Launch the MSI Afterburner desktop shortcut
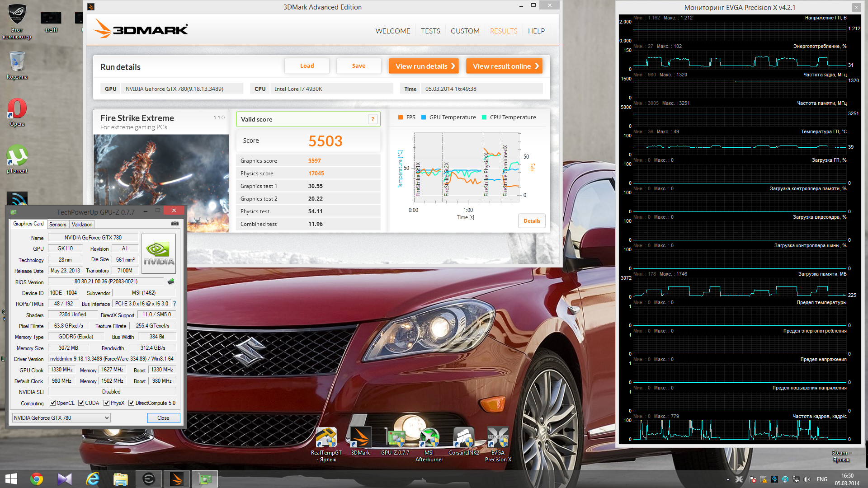Image resolution: width=868 pixels, height=488 pixels. [x=429, y=444]
